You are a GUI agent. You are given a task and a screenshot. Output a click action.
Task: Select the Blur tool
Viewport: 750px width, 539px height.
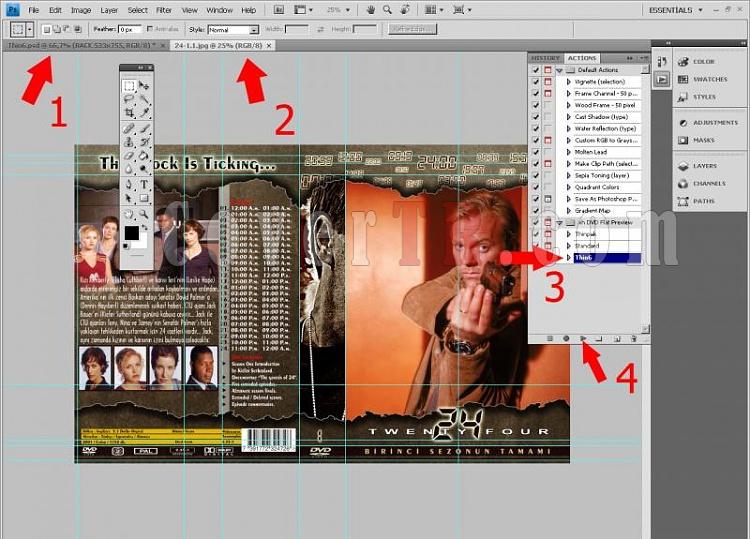[129, 169]
